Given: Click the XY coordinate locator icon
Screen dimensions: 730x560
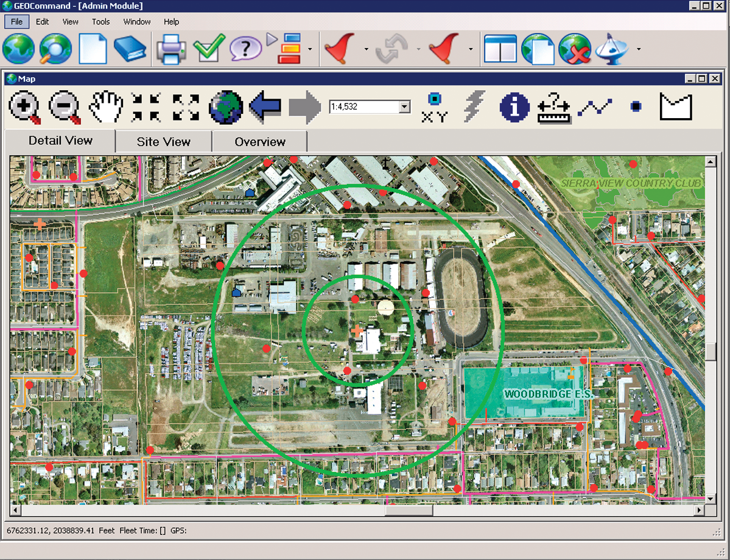Looking at the screenshot, I should (433, 108).
